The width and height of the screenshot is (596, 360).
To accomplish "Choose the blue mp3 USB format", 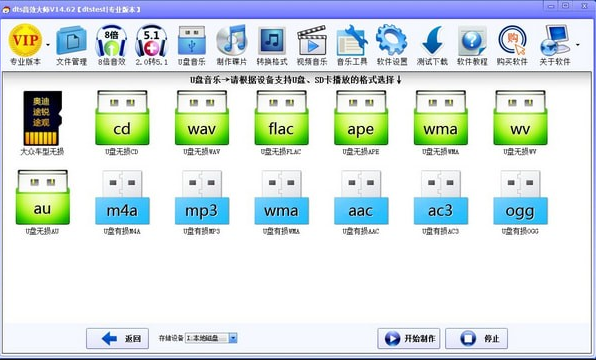I will point(202,197).
